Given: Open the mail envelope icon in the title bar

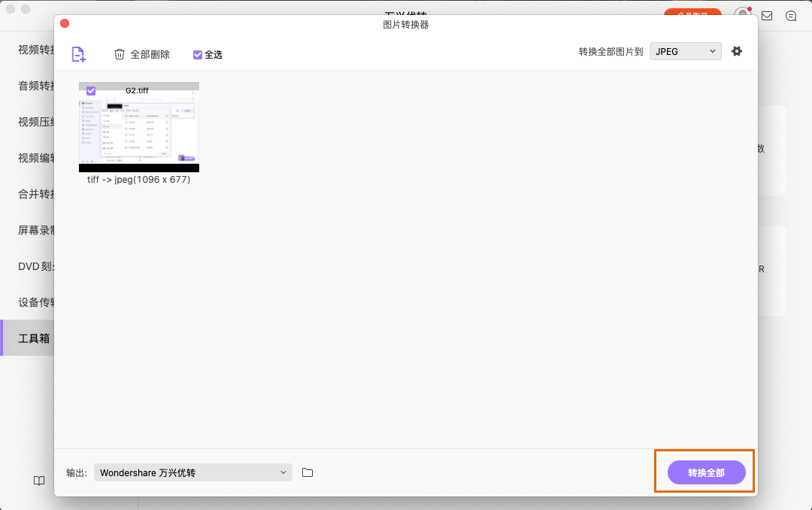Looking at the screenshot, I should tap(766, 16).
